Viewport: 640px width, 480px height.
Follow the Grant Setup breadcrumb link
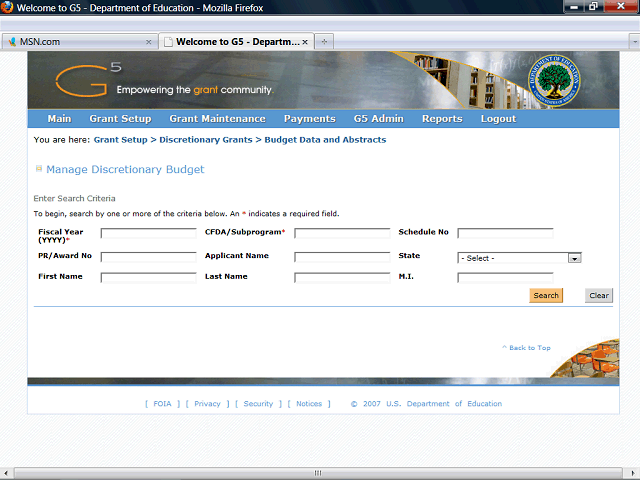120,140
